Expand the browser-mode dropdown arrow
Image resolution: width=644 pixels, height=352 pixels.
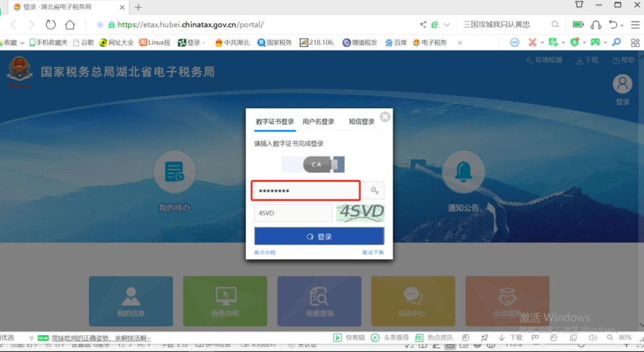click(447, 24)
